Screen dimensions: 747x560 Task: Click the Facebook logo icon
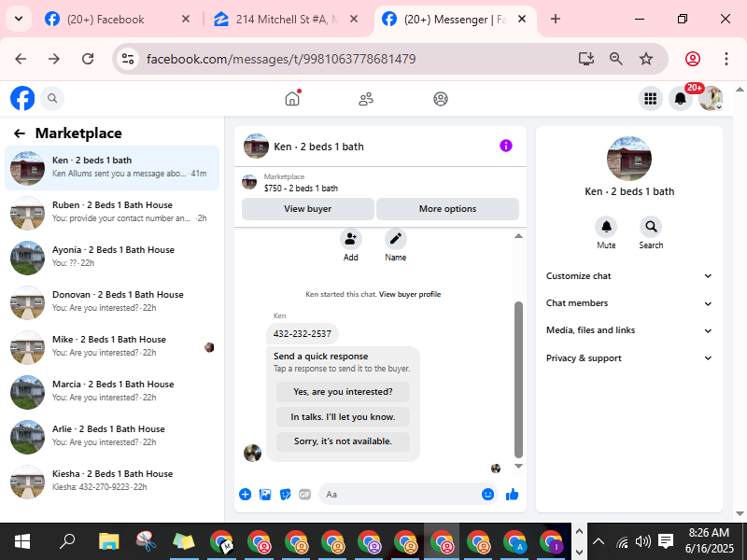click(x=22, y=99)
